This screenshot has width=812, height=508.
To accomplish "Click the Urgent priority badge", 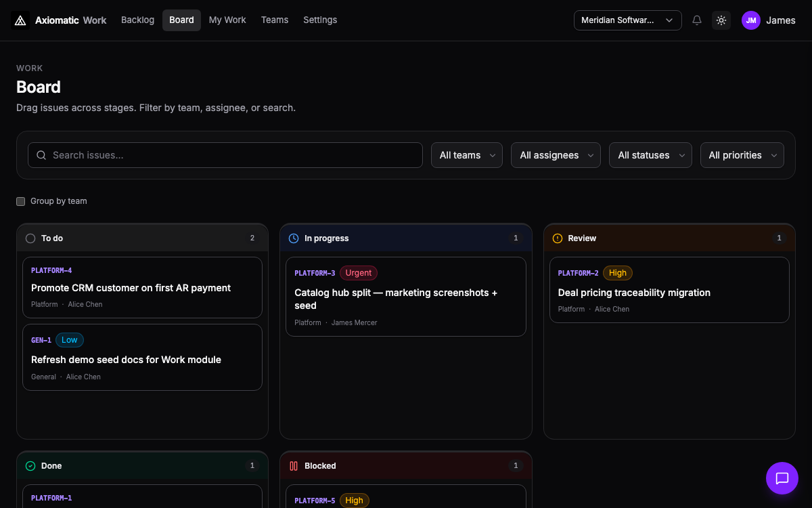I will [359, 273].
